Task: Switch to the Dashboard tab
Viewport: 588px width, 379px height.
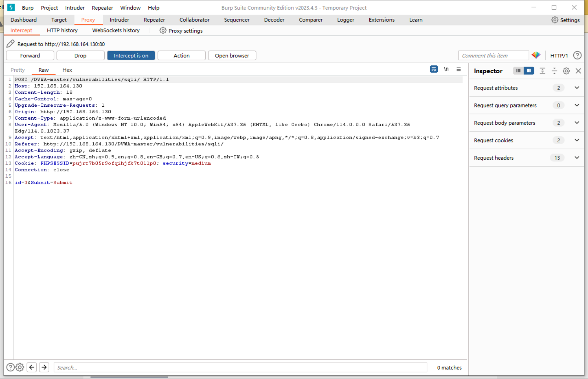Action: click(x=24, y=20)
